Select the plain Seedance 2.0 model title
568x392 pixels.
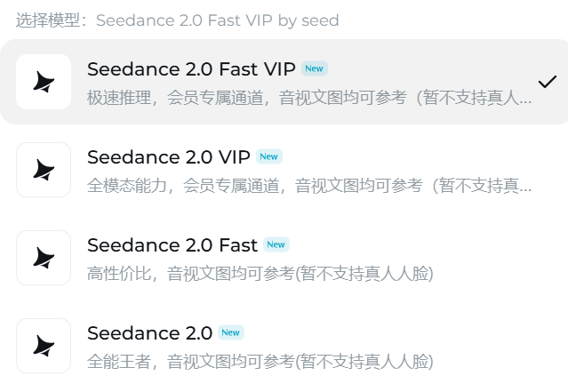149,332
